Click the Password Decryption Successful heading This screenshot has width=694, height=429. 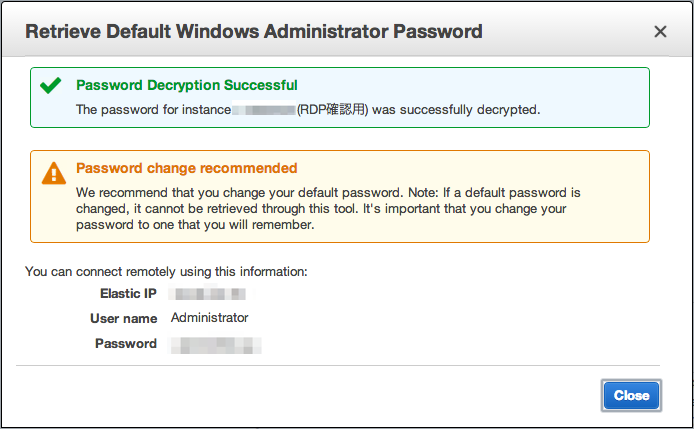click(x=187, y=85)
